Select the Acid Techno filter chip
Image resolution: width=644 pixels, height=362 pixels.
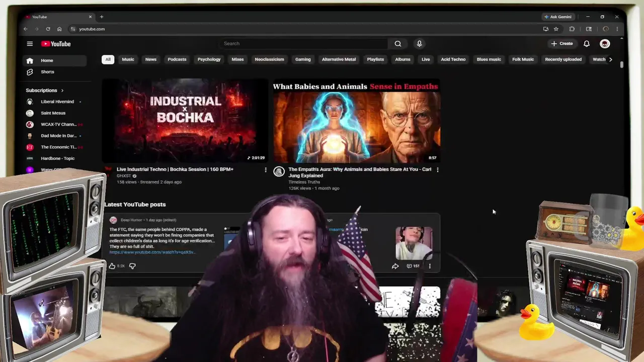tap(453, 59)
